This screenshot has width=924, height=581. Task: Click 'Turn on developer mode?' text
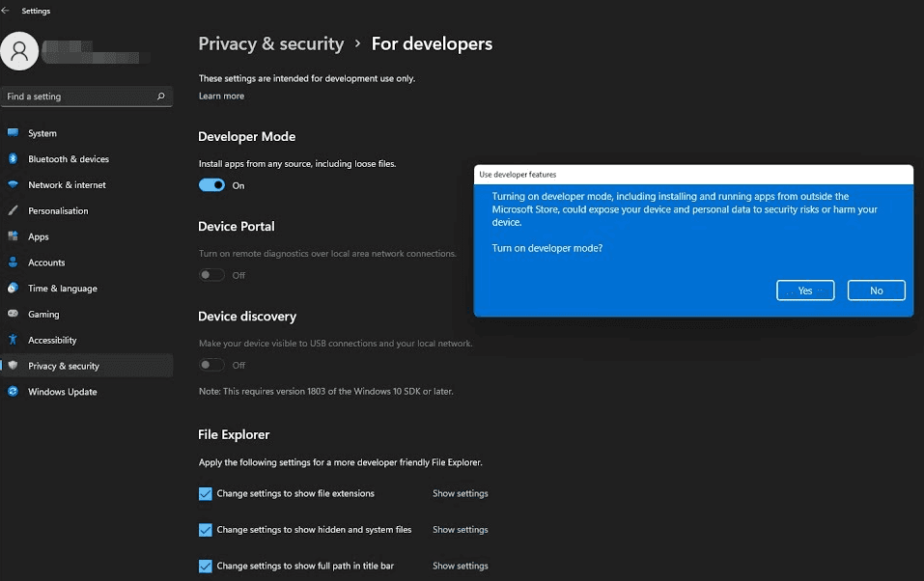point(547,248)
